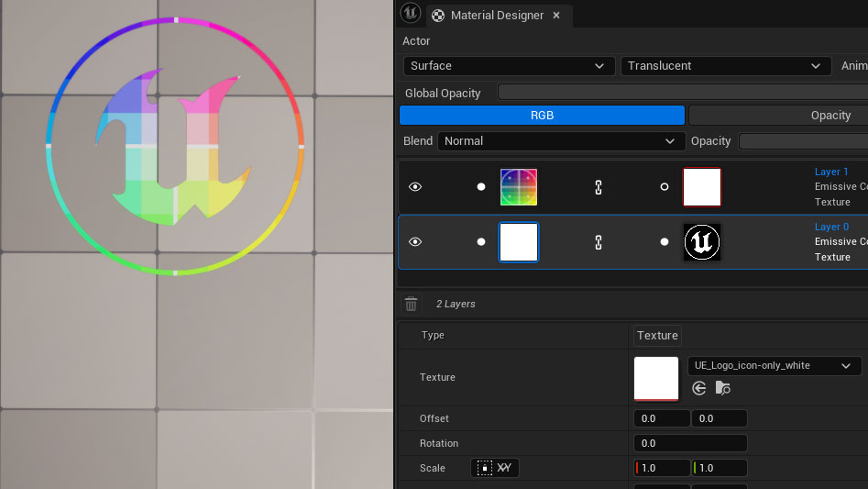The height and width of the screenshot is (489, 868).
Task: Toggle Layer 1 base enable dot
Action: [x=481, y=187]
